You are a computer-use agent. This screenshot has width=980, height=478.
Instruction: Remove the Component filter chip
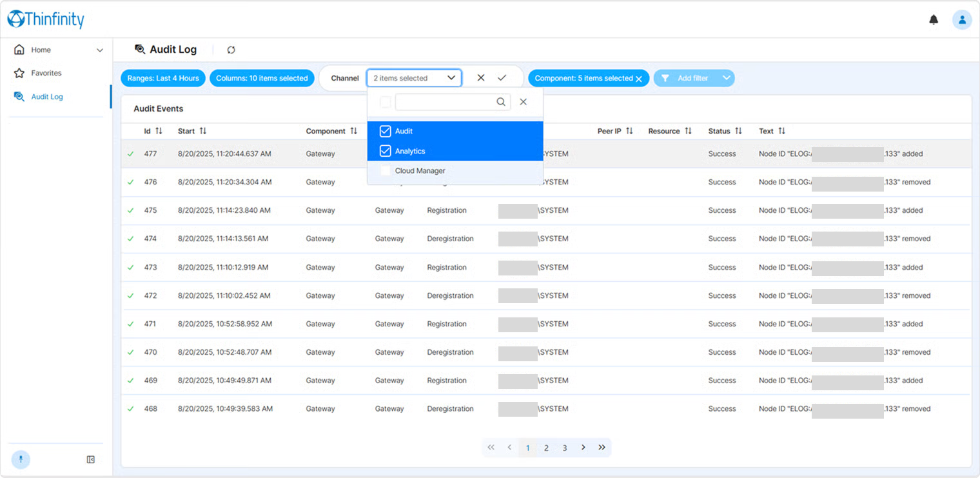point(639,79)
